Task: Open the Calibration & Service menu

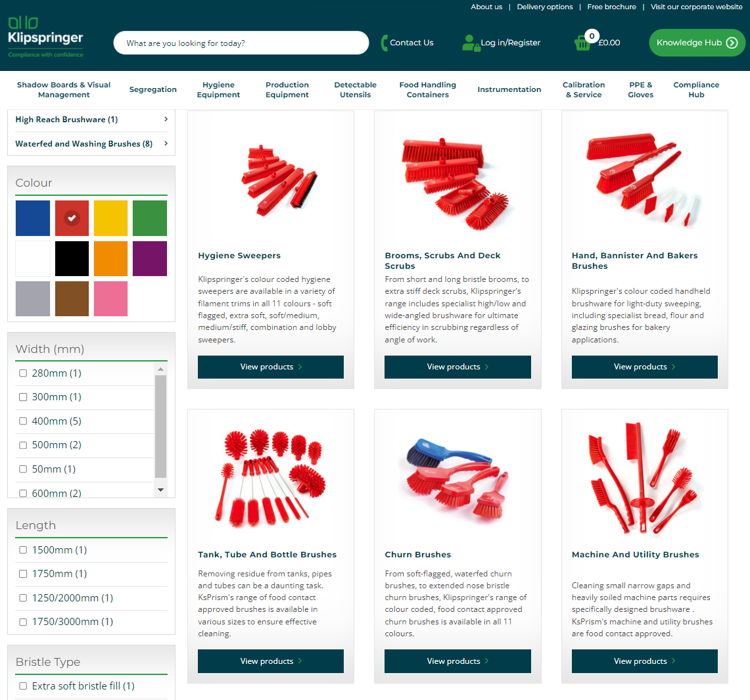Action: click(584, 90)
